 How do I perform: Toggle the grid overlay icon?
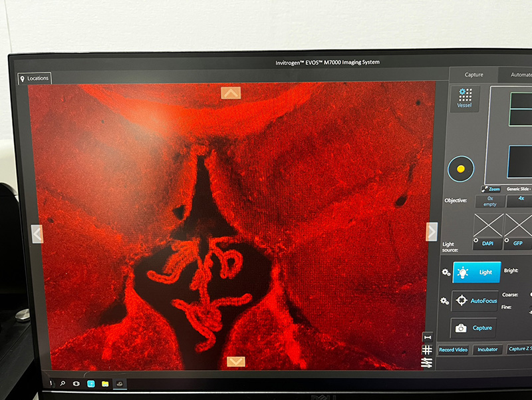[x=427, y=350]
